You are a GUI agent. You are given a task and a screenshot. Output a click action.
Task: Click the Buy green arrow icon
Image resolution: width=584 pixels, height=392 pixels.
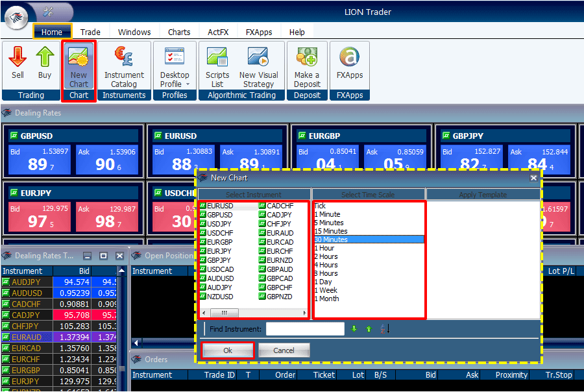click(45, 56)
